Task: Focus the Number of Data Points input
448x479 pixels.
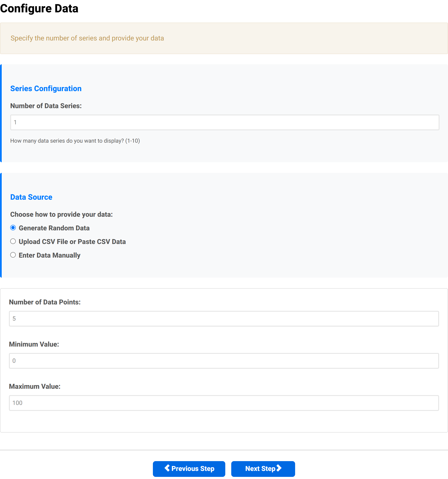Action: (224, 318)
